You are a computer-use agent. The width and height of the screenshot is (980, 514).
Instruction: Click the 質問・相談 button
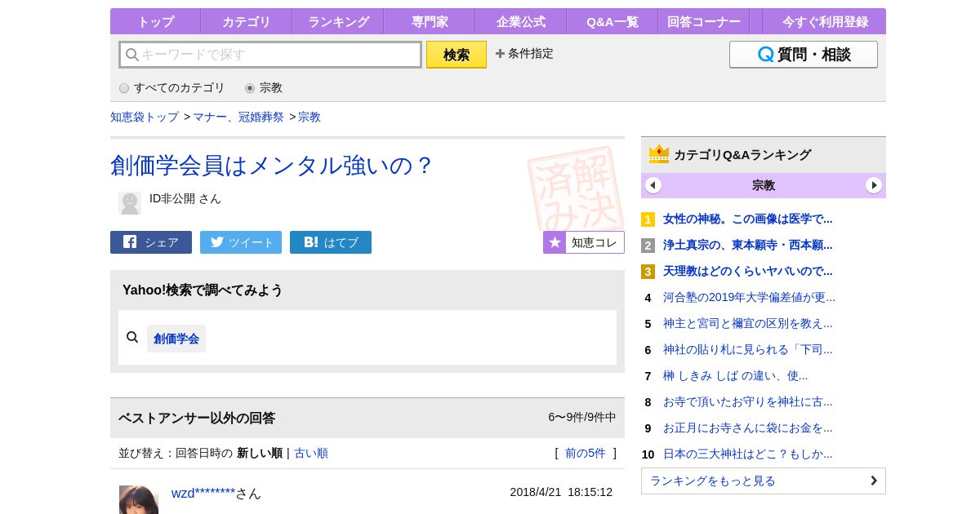pos(804,55)
